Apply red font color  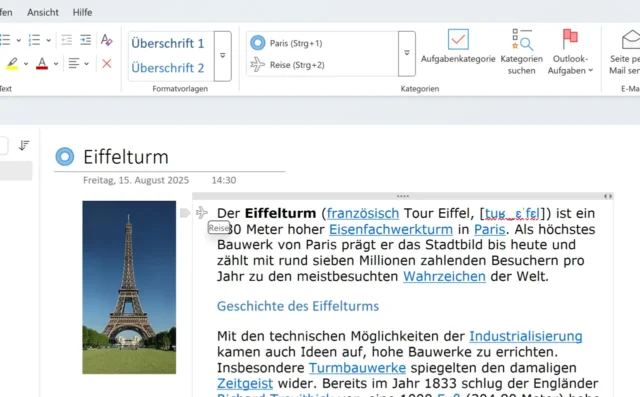click(42, 64)
